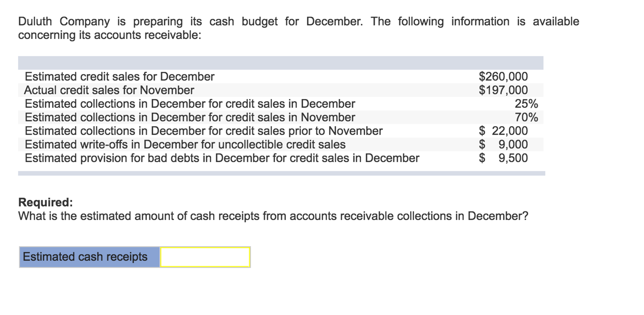Click the prior to November collections row
This screenshot has width=644, height=315.
[203, 131]
